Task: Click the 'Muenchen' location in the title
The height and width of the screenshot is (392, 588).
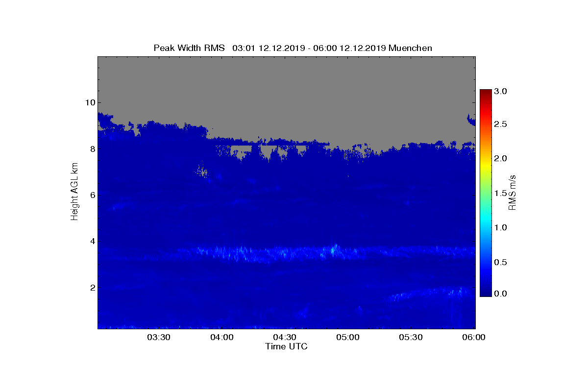Action: pos(411,48)
